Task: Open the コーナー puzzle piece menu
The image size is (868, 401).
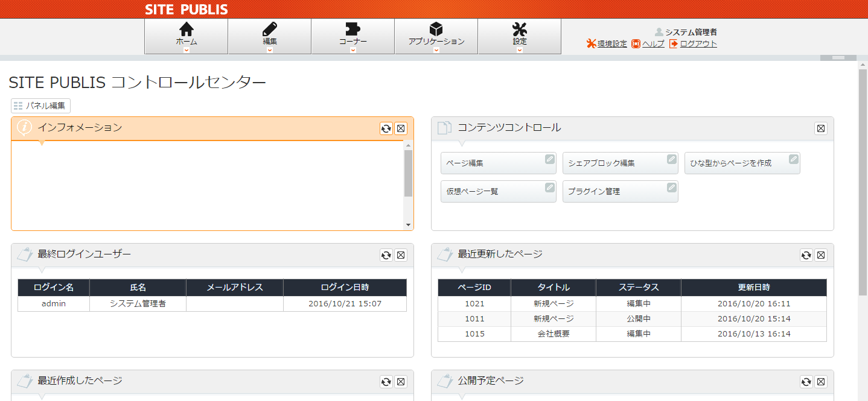Action: pyautogui.click(x=353, y=29)
